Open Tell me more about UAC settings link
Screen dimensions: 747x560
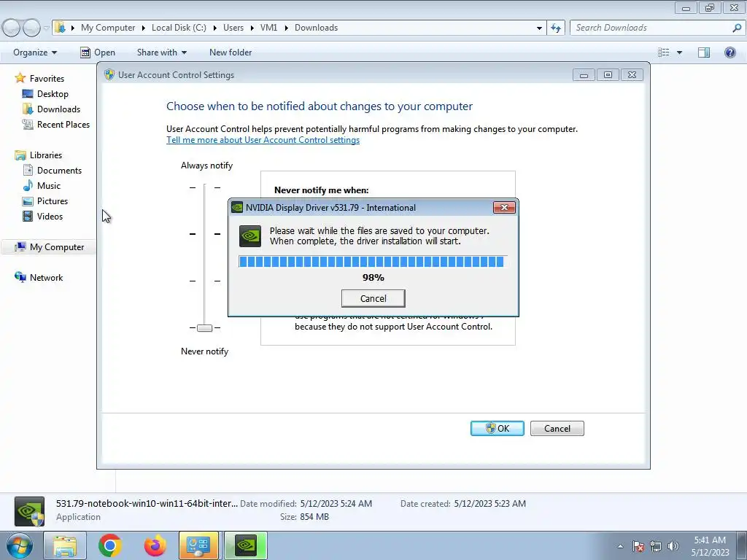263,140
